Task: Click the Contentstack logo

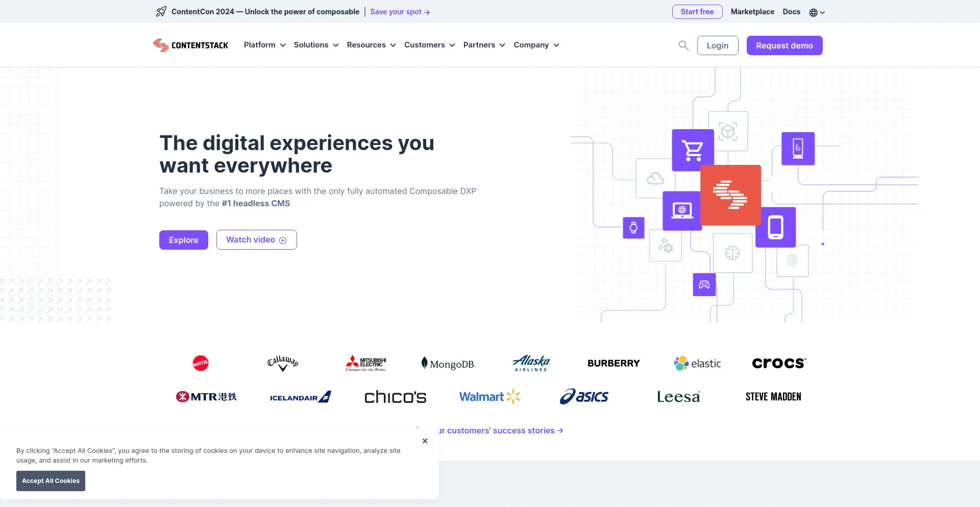Action: coord(190,45)
